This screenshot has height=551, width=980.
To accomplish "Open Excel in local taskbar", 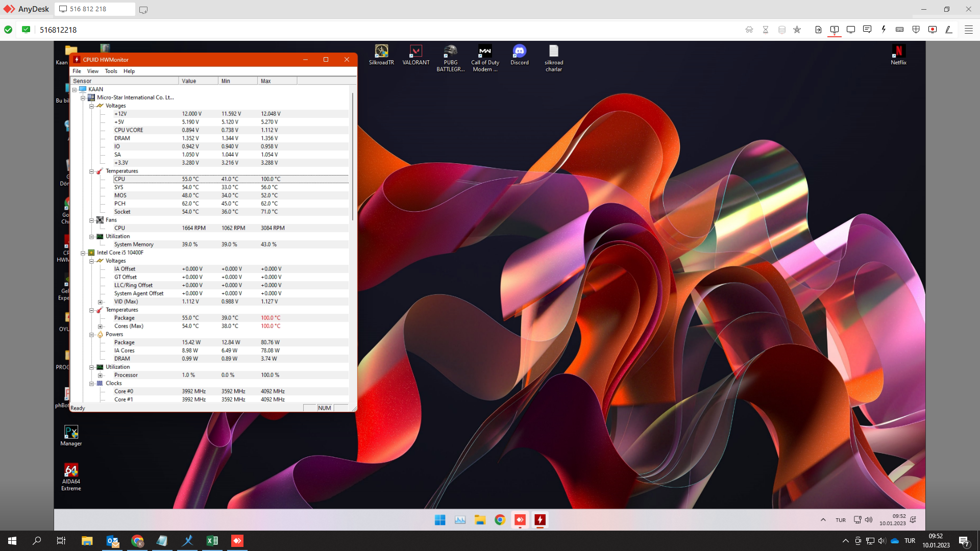I will [x=212, y=541].
